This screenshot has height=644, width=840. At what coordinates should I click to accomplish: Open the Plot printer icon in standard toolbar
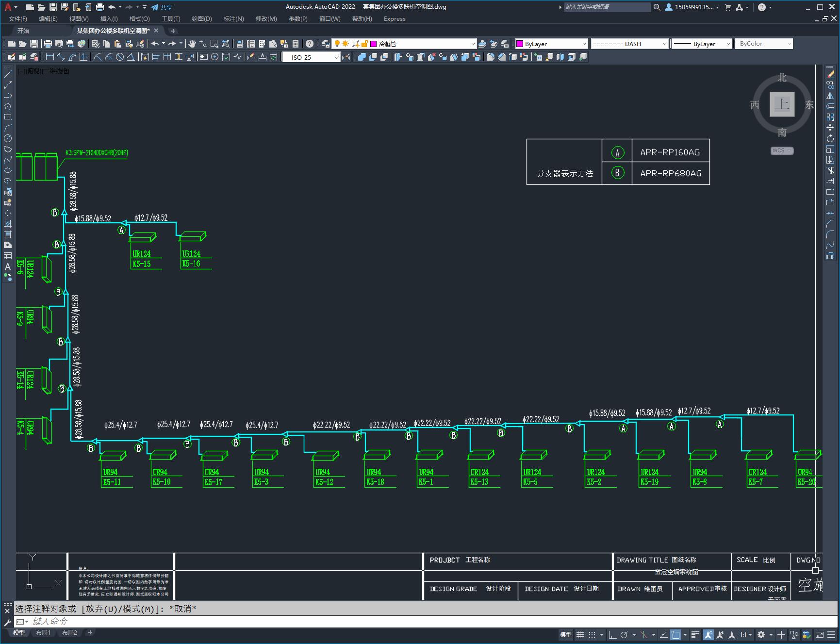coord(48,44)
